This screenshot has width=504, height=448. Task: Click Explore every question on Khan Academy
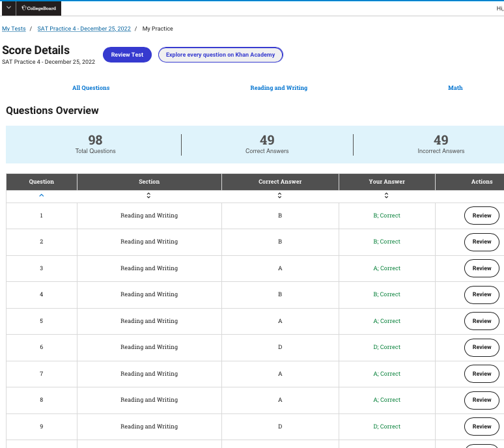[x=221, y=55]
